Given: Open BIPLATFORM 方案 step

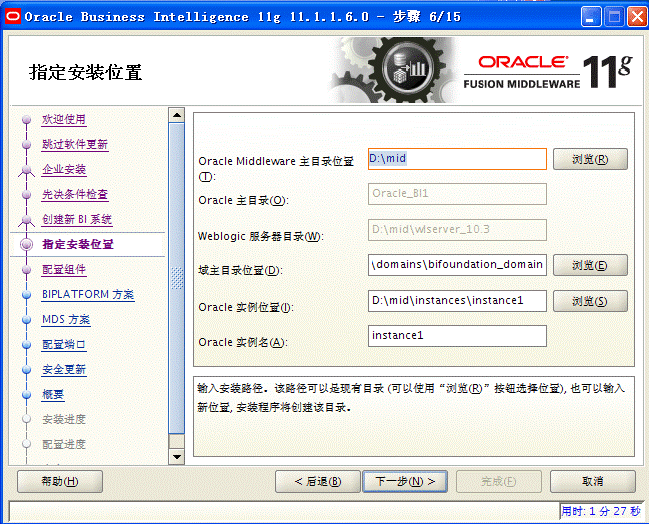Looking at the screenshot, I should (x=88, y=294).
